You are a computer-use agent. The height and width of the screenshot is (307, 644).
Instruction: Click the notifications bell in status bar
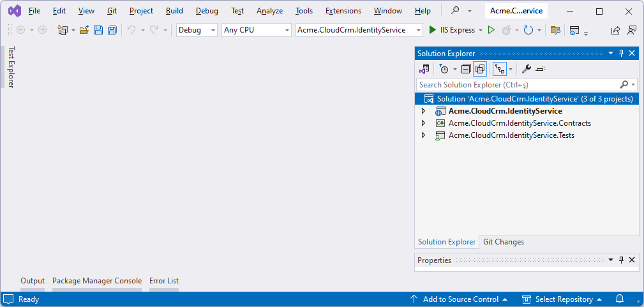(x=620, y=299)
